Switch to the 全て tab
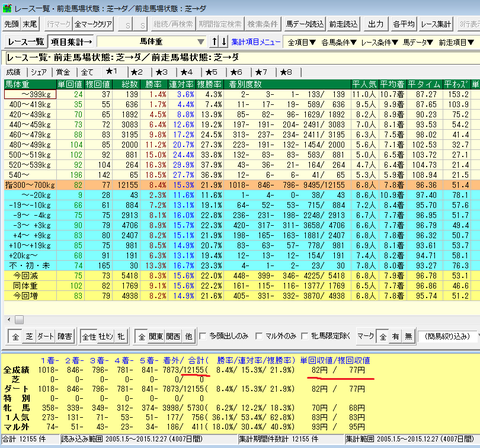This screenshot has width=480, height=448. coord(87,72)
